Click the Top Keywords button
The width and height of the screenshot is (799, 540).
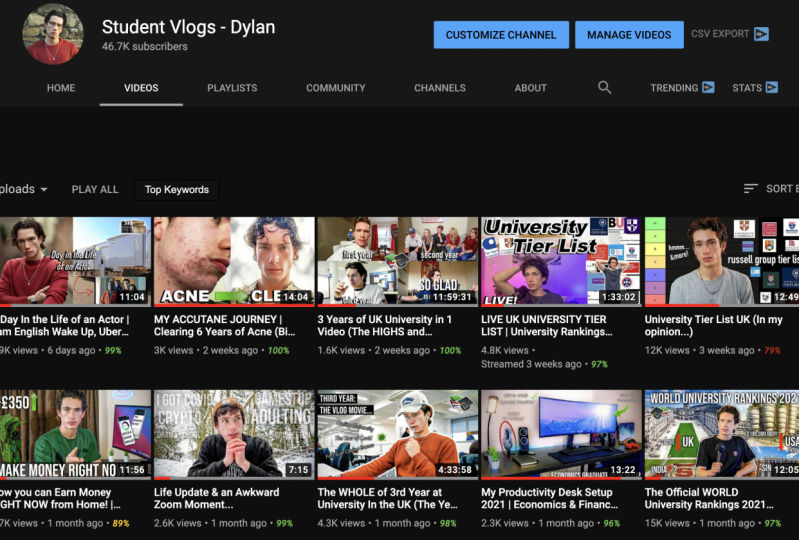click(x=177, y=190)
